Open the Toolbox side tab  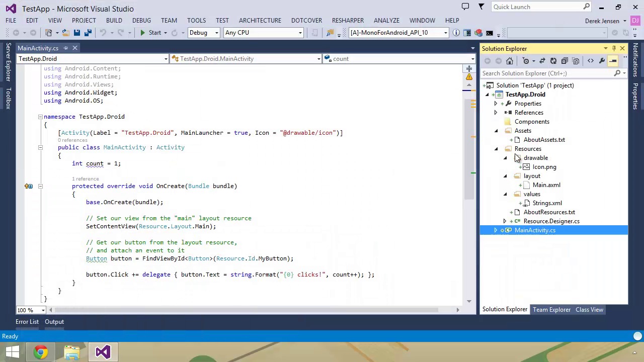click(x=9, y=98)
